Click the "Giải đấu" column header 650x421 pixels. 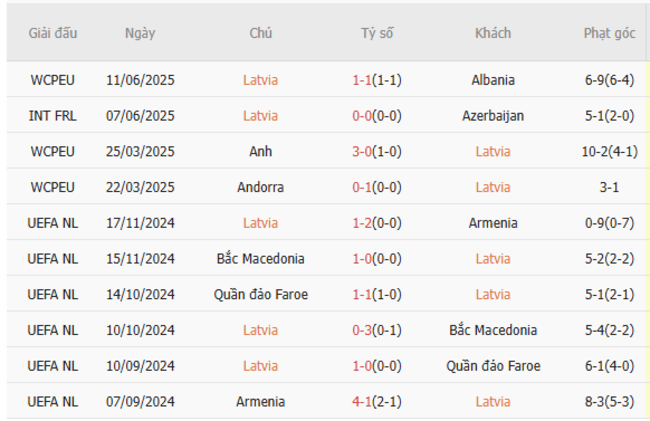point(53,33)
